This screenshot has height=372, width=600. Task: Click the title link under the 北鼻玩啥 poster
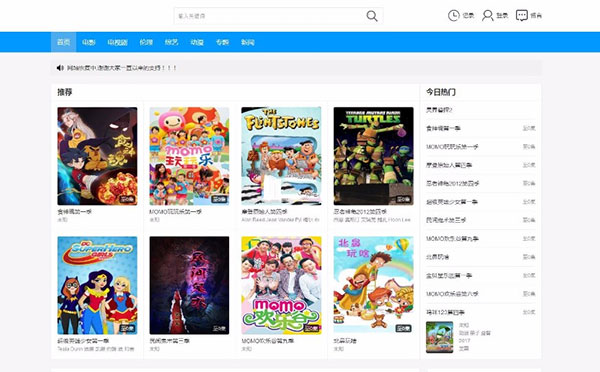(345, 341)
